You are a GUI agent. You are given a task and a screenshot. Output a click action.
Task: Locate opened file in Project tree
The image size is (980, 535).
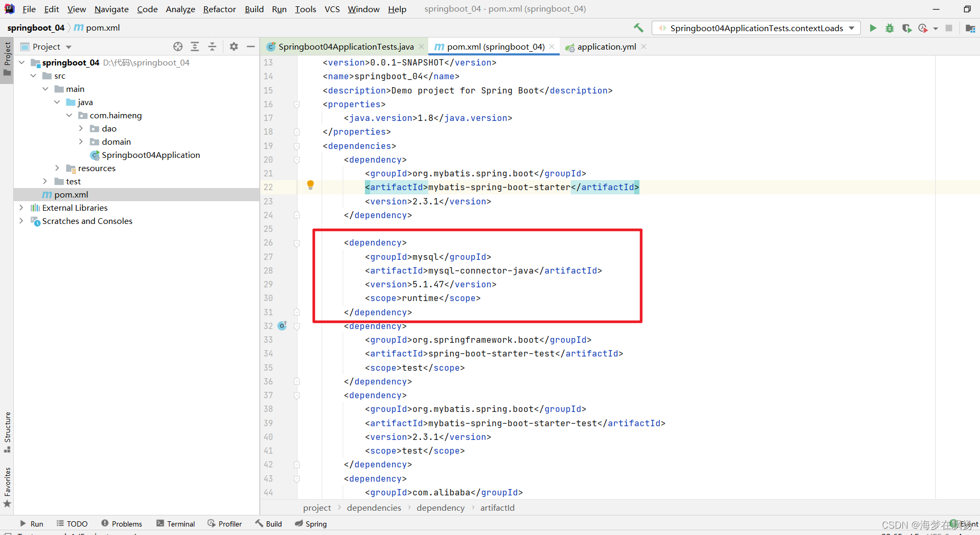(178, 46)
